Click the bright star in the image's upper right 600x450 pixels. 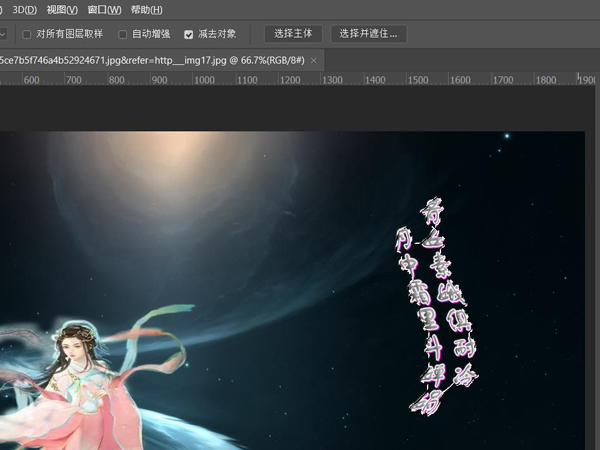pos(507,137)
